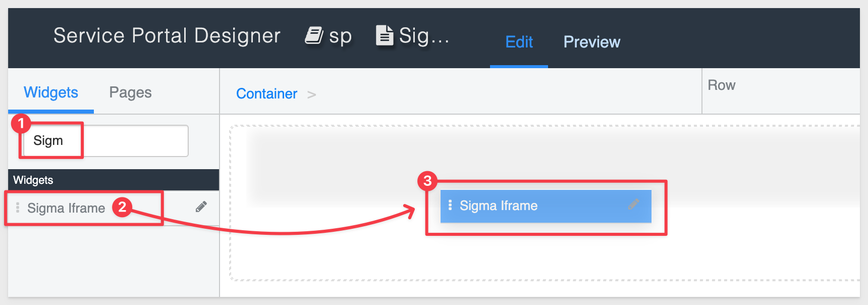Click the page document icon in header
The width and height of the screenshot is (868, 305).
click(x=385, y=35)
